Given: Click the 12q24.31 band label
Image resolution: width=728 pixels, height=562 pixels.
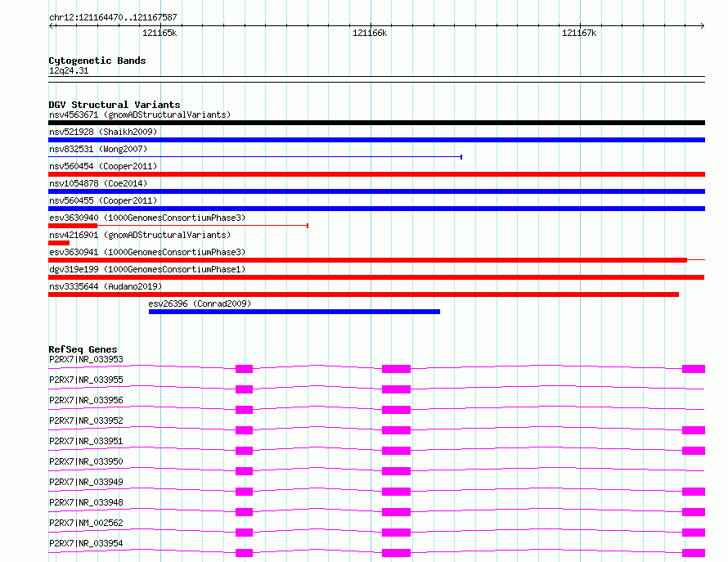Looking at the screenshot, I should pos(69,70).
